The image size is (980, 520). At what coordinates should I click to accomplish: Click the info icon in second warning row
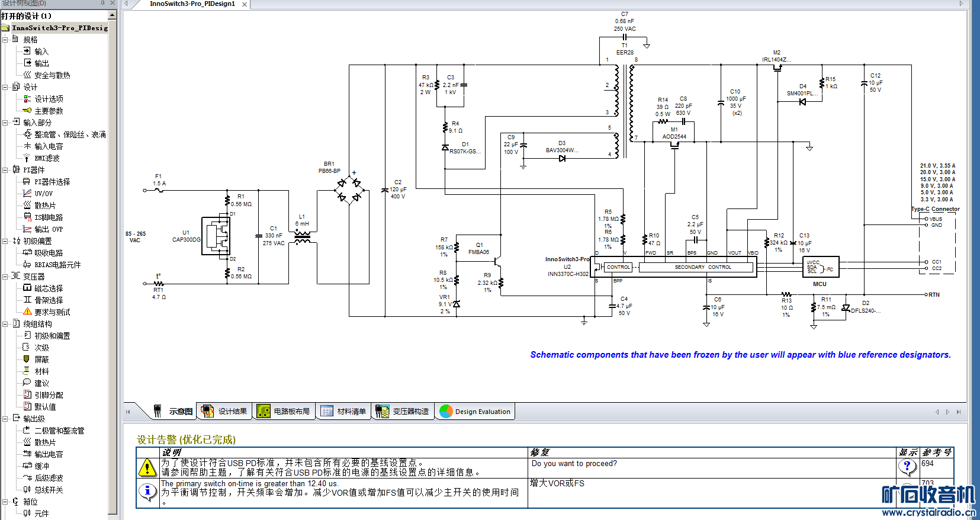[x=147, y=491]
